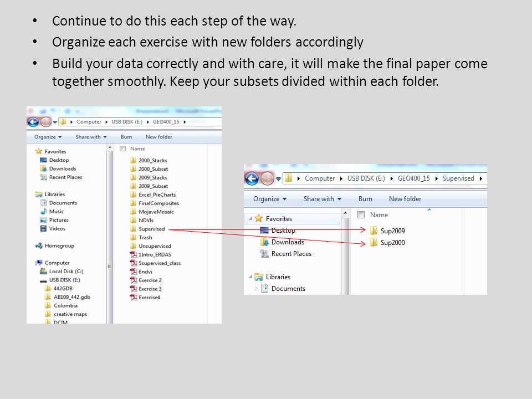Select the Trash folder
This screenshot has height=399, width=532.
(141, 238)
